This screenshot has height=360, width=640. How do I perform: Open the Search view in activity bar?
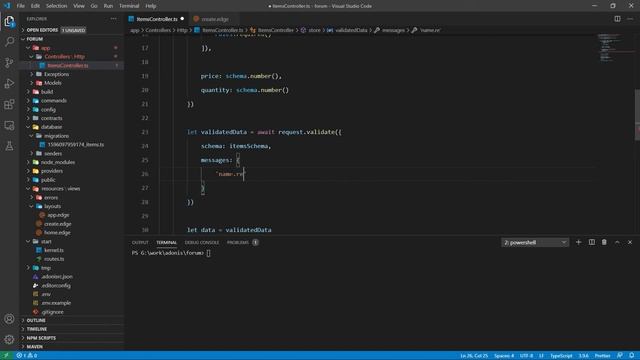point(9,42)
